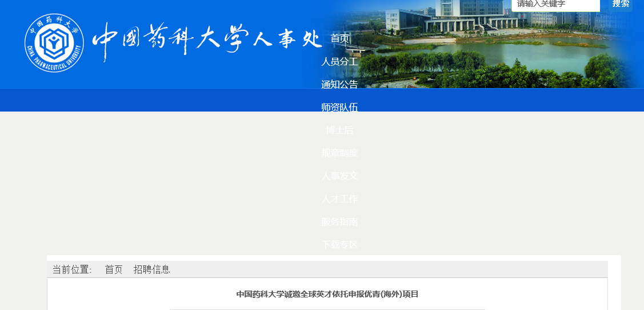The height and width of the screenshot is (310, 644).
Task: Open the 人事发文 navigation link
Action: click(x=339, y=176)
